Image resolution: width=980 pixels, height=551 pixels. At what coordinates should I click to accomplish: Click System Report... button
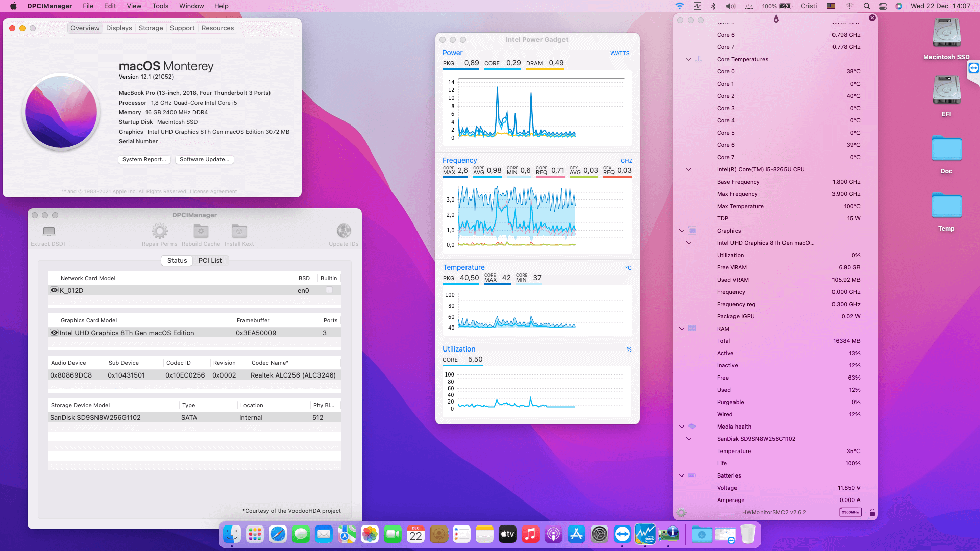pos(144,159)
